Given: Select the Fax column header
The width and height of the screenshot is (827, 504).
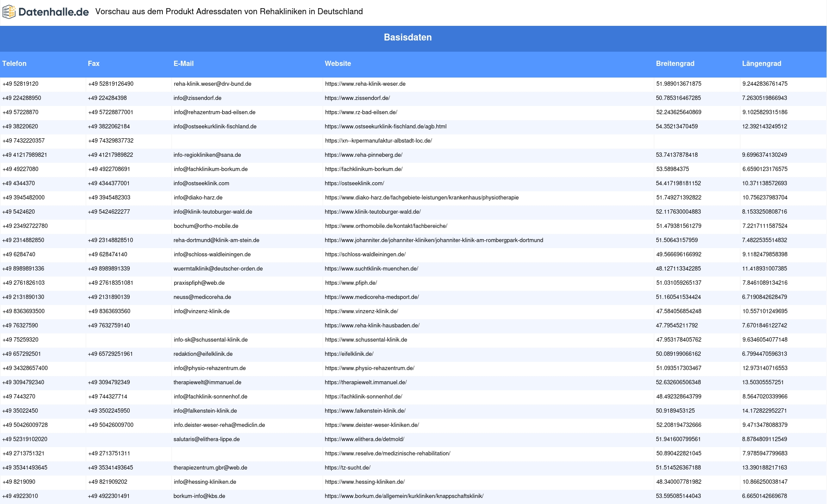Looking at the screenshot, I should point(93,64).
